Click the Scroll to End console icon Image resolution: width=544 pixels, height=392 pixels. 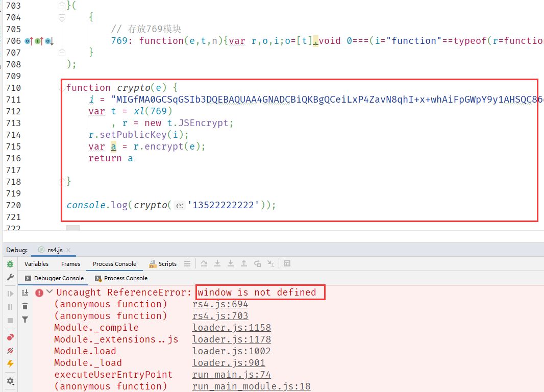click(x=25, y=292)
